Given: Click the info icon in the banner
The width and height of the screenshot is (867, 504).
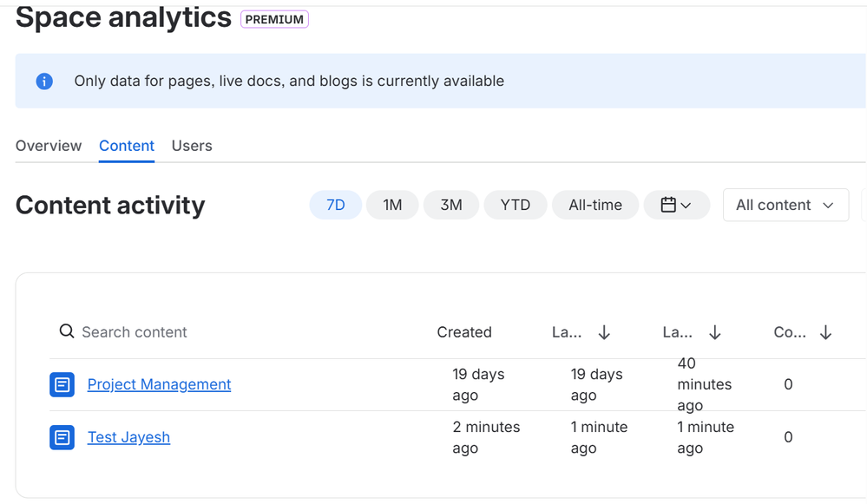Looking at the screenshot, I should 44,82.
